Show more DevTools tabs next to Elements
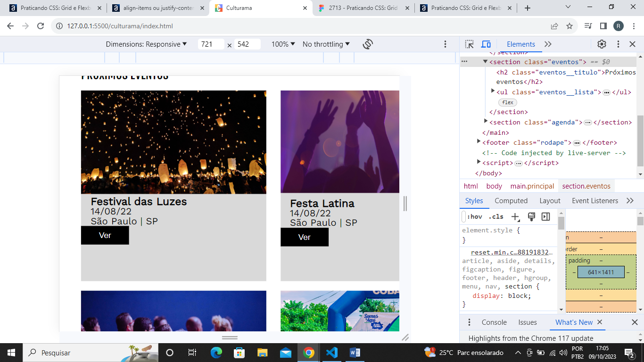The image size is (644, 362). click(x=548, y=44)
